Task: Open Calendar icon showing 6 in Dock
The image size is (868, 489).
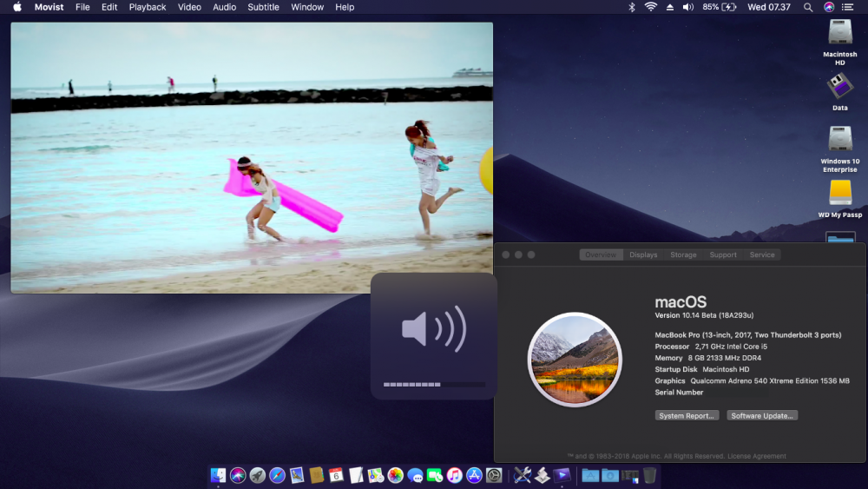Action: point(336,475)
